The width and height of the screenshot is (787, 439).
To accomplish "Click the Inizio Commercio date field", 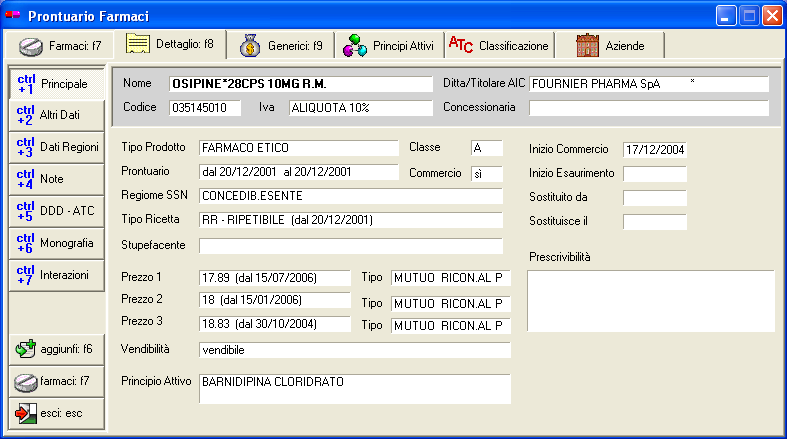I will 654,150.
